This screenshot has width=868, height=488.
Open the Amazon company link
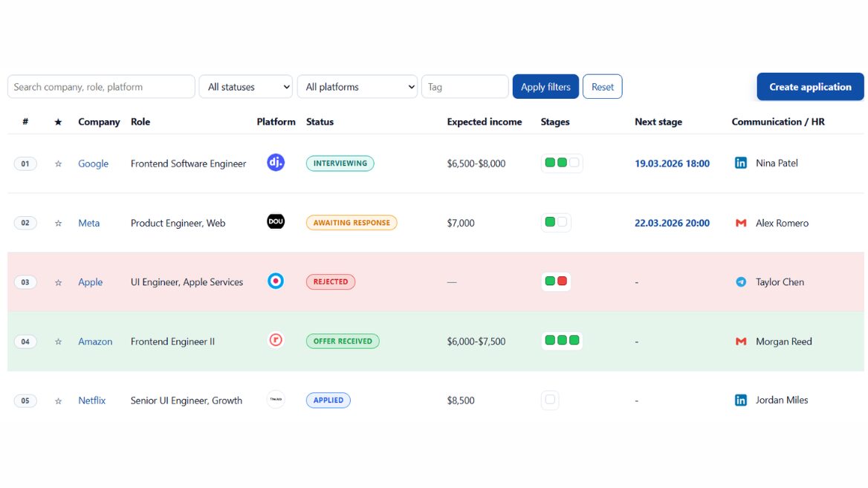coord(95,342)
